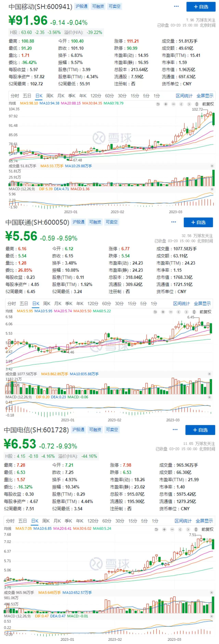
Task: Reset 中国移动 chart with the undo icon
Action: [158, 104]
